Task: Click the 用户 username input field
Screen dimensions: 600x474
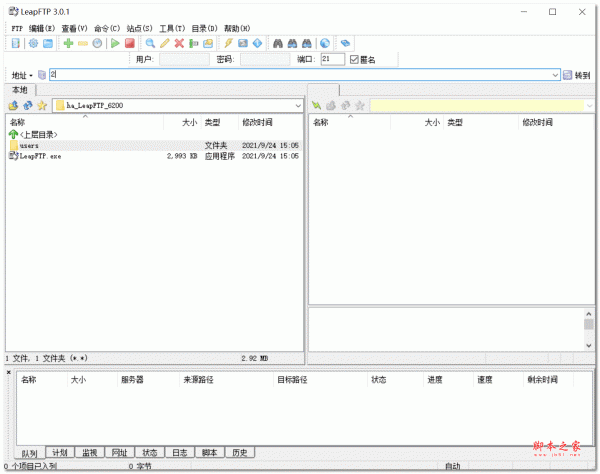Action: click(x=184, y=59)
